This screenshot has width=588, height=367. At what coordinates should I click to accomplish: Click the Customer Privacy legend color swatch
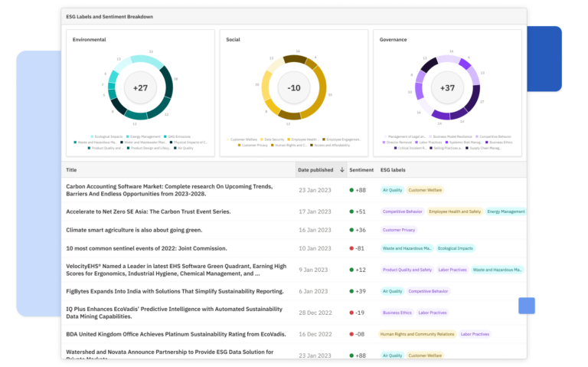pos(240,145)
